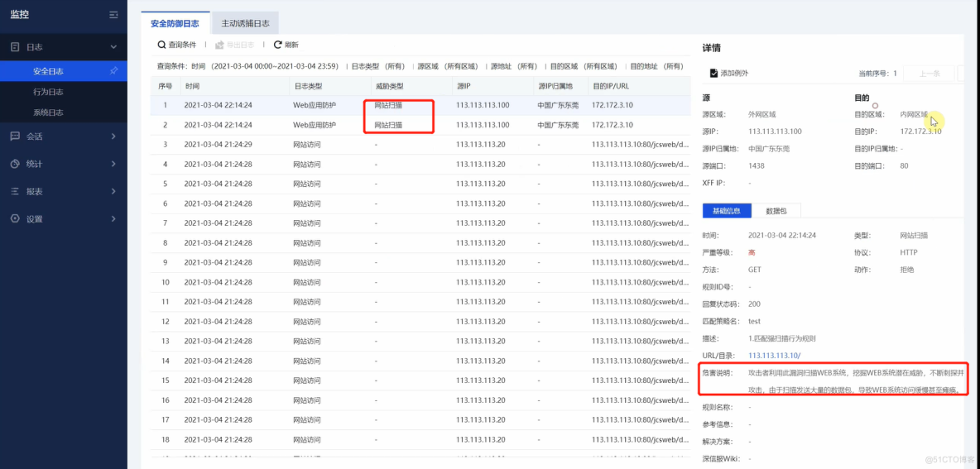The height and width of the screenshot is (469, 980).
Task: Click timestamp 2021-03-04 21:24:29 in row 3
Action: click(219, 145)
